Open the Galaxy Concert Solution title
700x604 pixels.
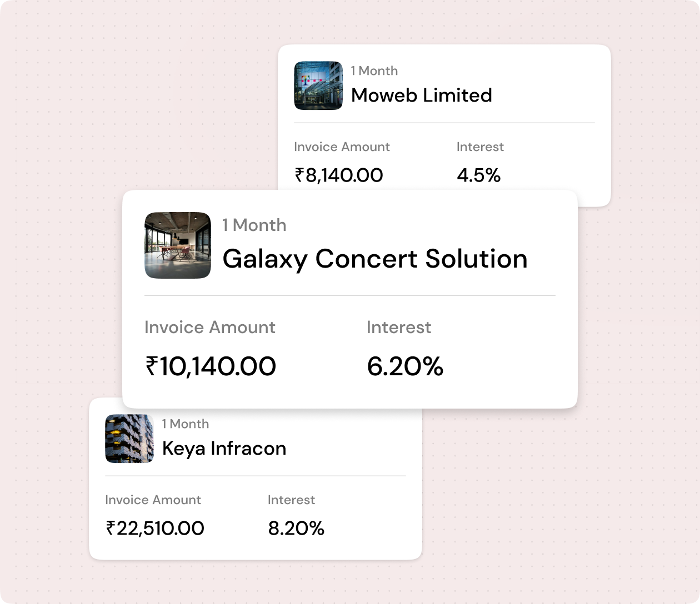click(375, 259)
